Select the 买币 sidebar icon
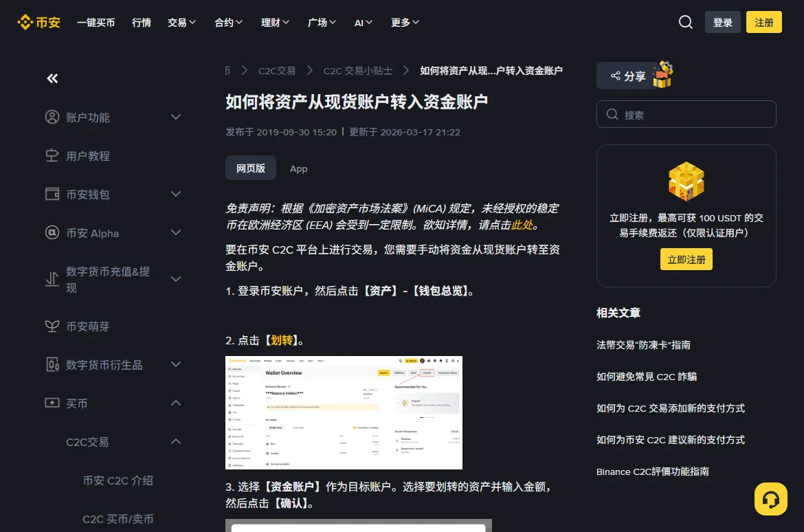Image resolution: width=804 pixels, height=532 pixels. [52, 403]
